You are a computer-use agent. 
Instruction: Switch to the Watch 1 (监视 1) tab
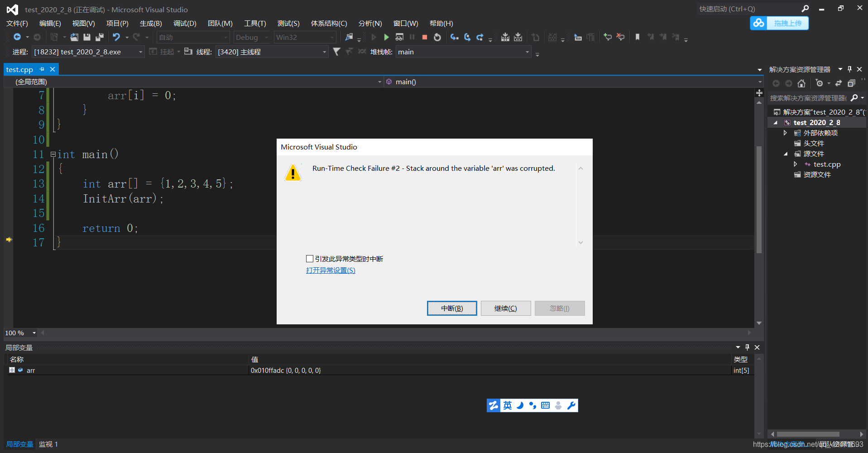[48, 444]
